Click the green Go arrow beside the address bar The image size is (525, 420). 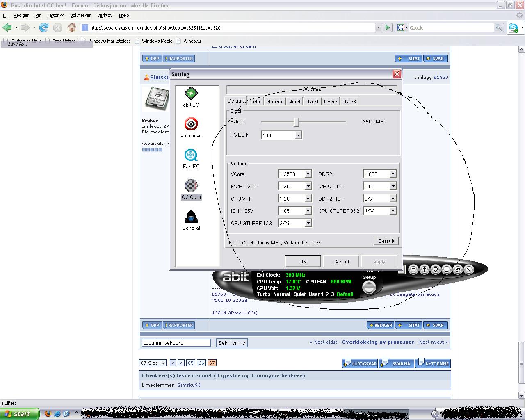click(388, 27)
